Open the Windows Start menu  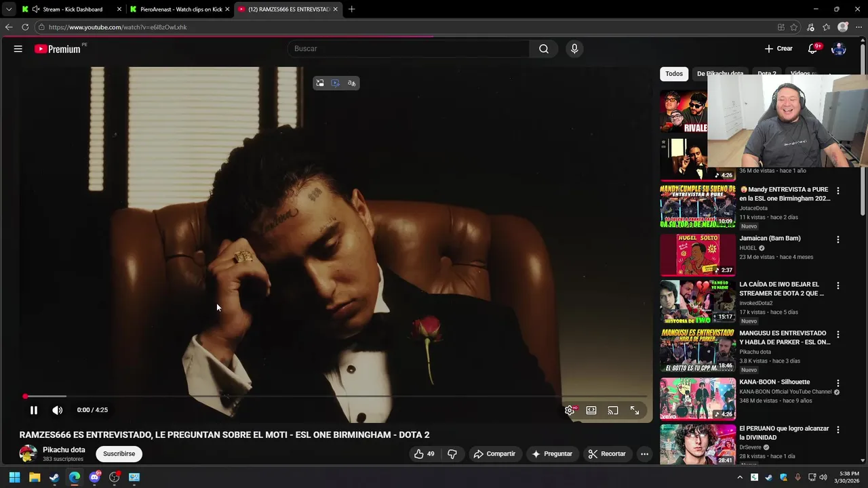click(14, 477)
